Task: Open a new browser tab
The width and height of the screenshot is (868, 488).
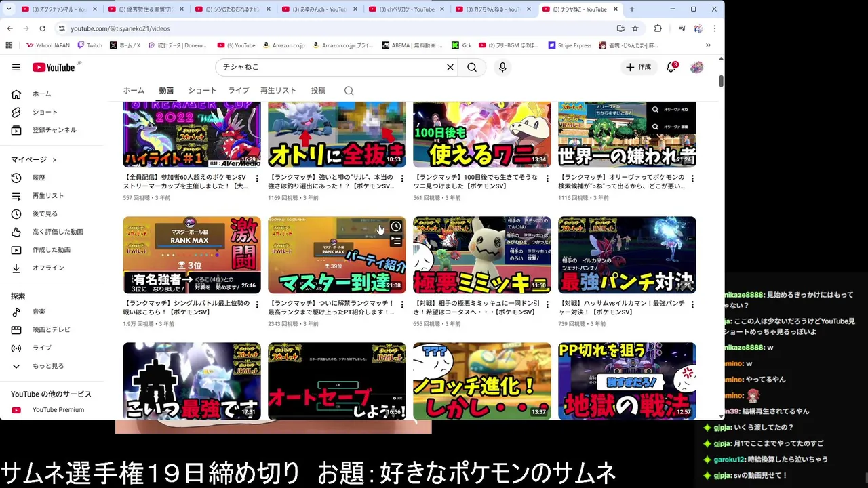Action: tap(632, 9)
